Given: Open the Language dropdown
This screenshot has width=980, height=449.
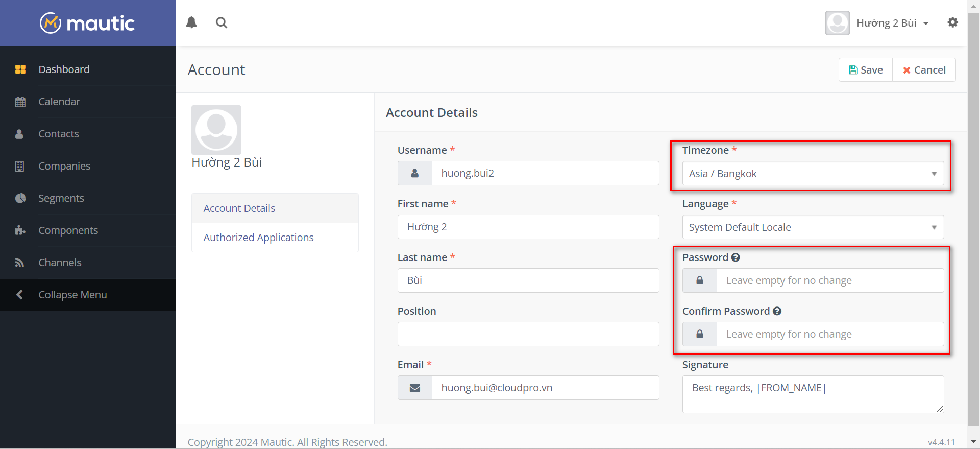Looking at the screenshot, I should point(813,227).
